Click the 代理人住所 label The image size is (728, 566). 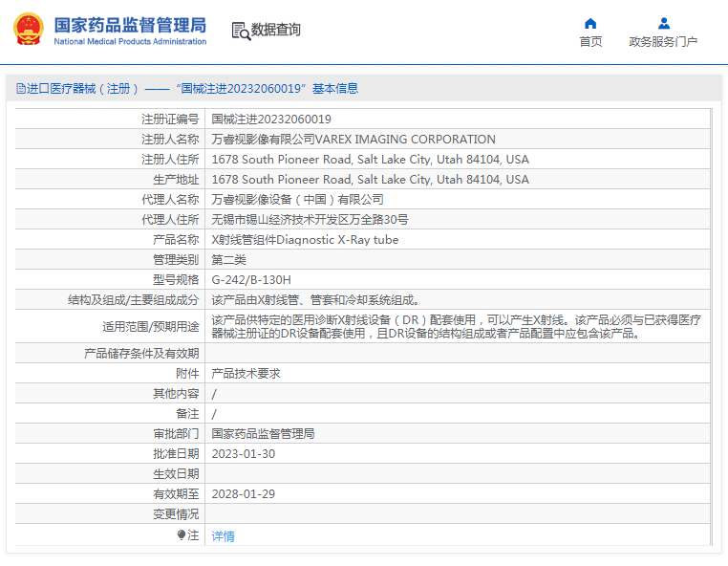(170, 220)
